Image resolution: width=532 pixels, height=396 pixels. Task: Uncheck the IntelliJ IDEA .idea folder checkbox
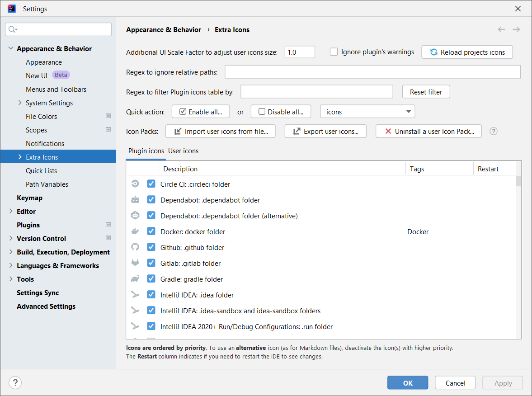click(151, 295)
